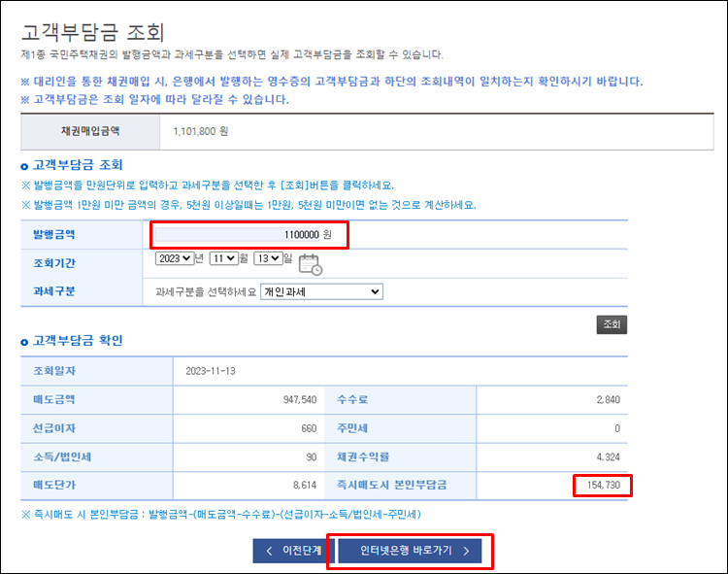Click the 인터넷은행 바로가기 button

tap(410, 551)
